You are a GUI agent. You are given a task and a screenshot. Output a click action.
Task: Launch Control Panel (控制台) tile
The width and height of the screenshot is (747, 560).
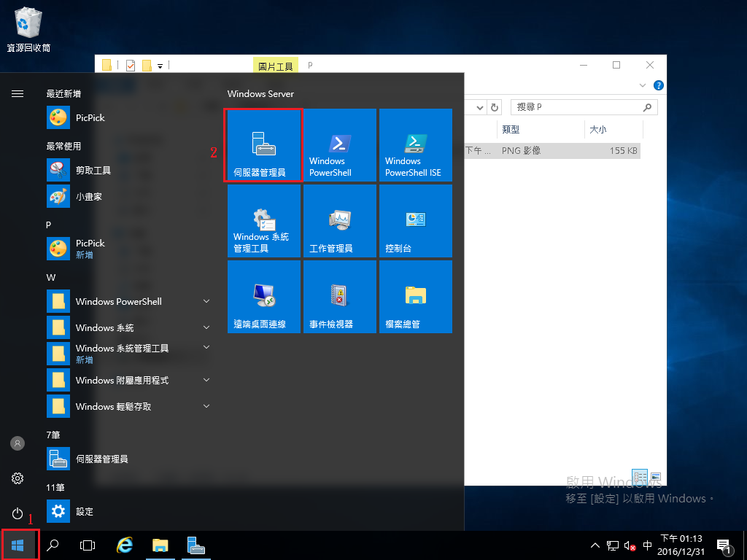(x=415, y=221)
